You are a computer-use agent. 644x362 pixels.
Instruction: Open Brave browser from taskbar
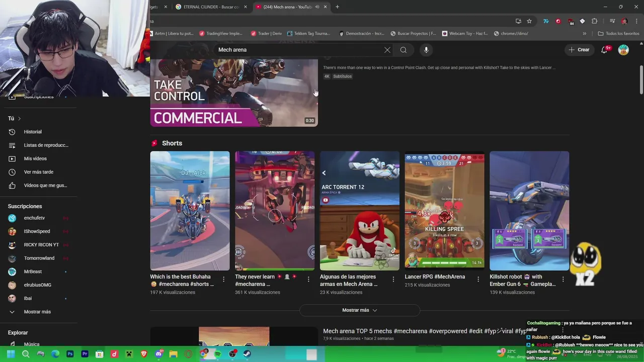pos(144,354)
